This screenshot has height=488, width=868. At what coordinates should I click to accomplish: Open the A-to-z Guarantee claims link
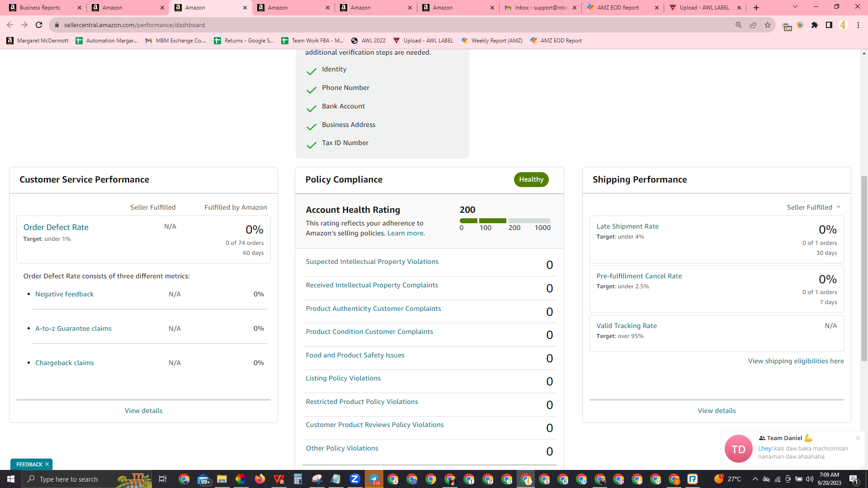[73, 328]
